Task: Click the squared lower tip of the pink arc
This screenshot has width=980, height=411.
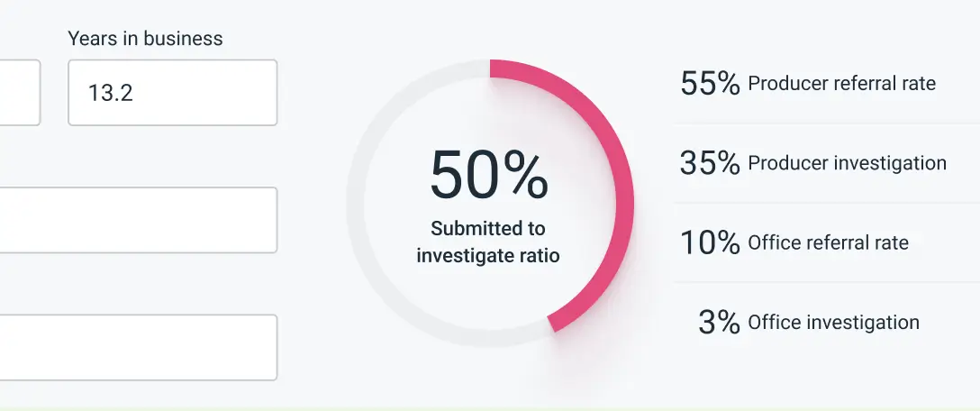Action: tap(552, 324)
